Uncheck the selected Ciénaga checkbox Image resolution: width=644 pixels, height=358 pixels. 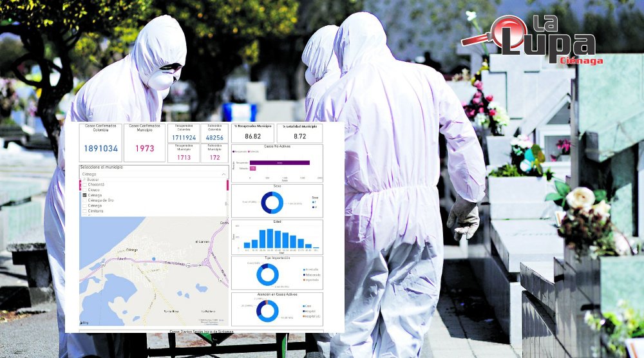click(x=84, y=196)
